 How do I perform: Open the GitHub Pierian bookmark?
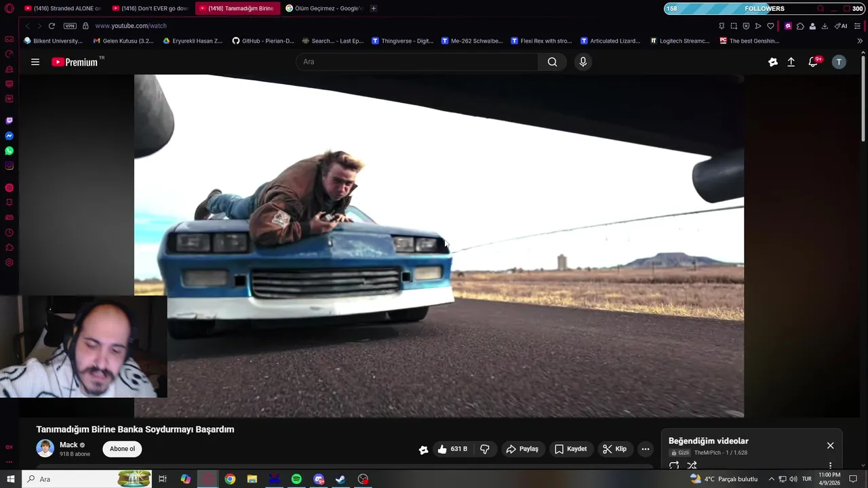(263, 41)
